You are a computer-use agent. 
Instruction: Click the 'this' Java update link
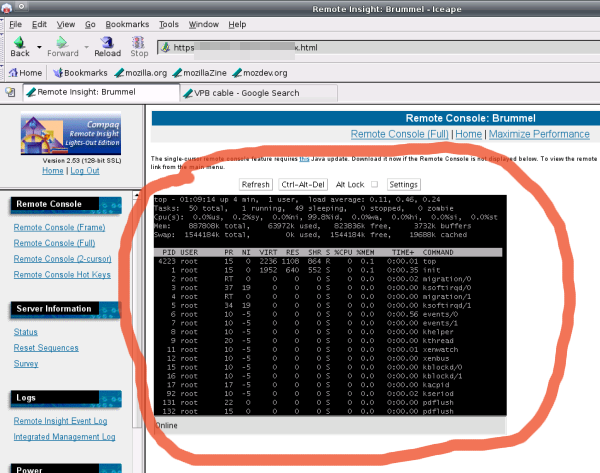click(x=304, y=158)
